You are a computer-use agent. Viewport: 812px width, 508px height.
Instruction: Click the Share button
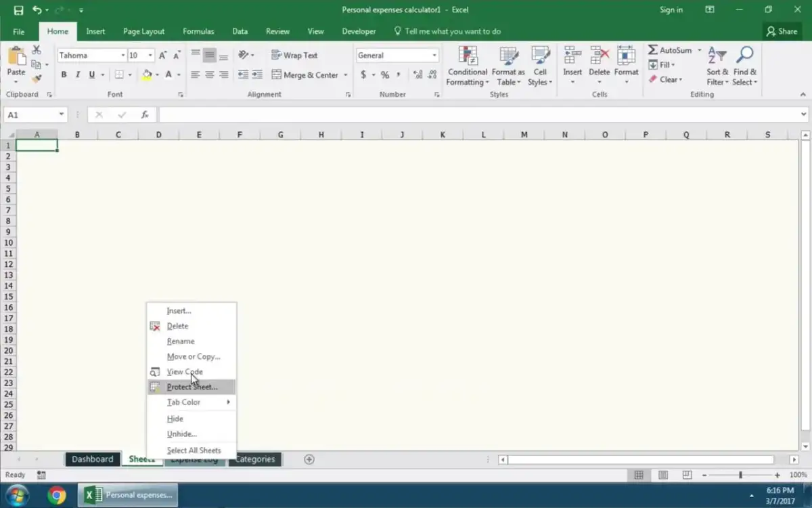click(x=781, y=31)
